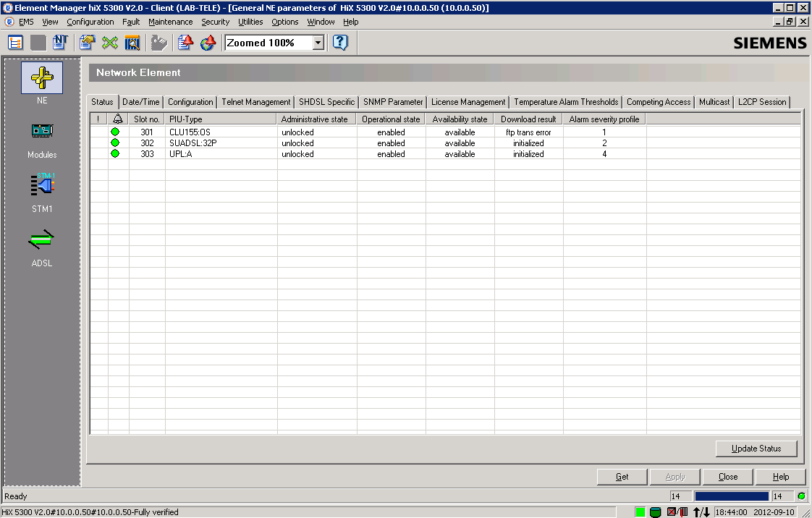The image size is (812, 518).
Task: Click the greyed-out blank toolbar icon
Action: coord(38,43)
